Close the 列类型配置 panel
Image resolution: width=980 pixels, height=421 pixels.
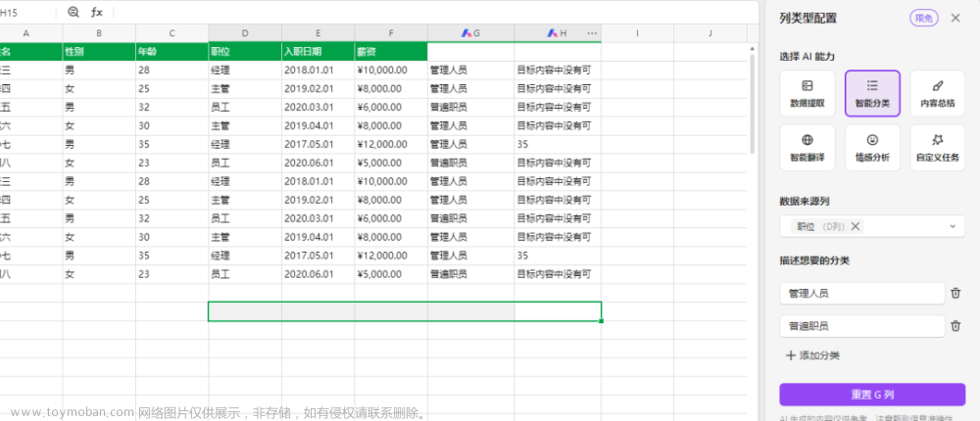pyautogui.click(x=955, y=19)
